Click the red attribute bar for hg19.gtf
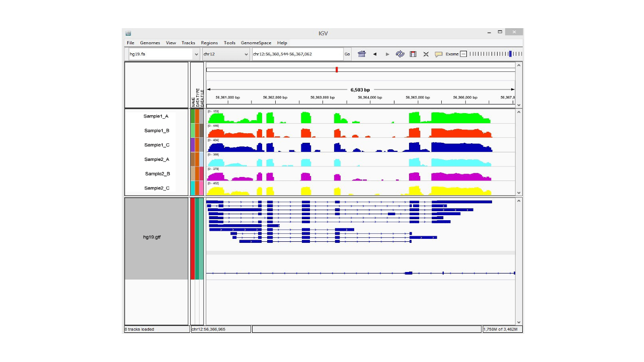Image resolution: width=644 pixels, height=362 pixels. [x=193, y=238]
